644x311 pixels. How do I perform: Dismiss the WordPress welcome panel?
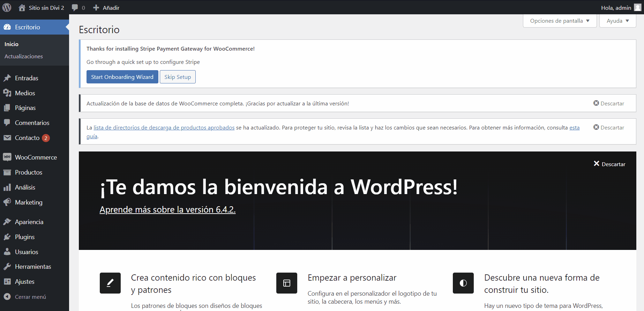coord(609,164)
